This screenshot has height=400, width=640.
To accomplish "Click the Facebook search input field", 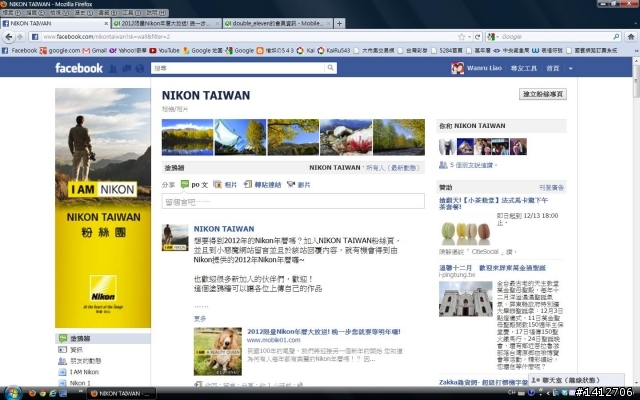I will tap(239, 68).
